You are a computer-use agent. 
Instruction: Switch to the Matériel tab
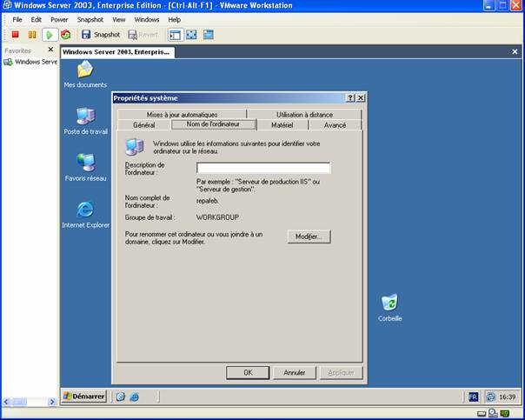pos(282,125)
